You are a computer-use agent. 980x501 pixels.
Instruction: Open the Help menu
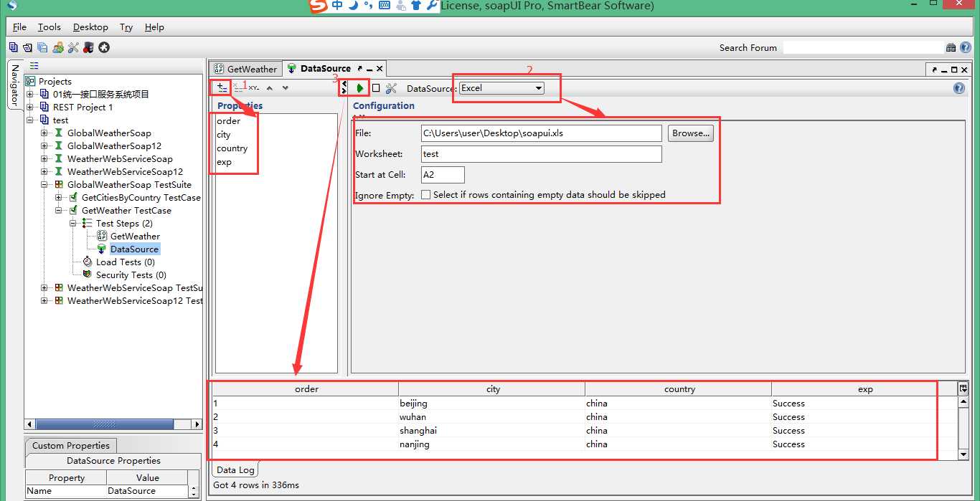[154, 27]
